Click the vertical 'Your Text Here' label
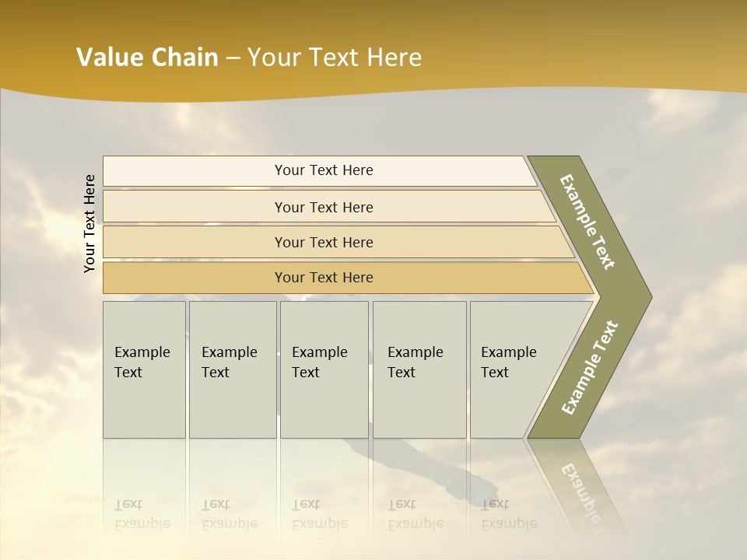Image resolution: width=747 pixels, height=560 pixels. click(x=89, y=223)
